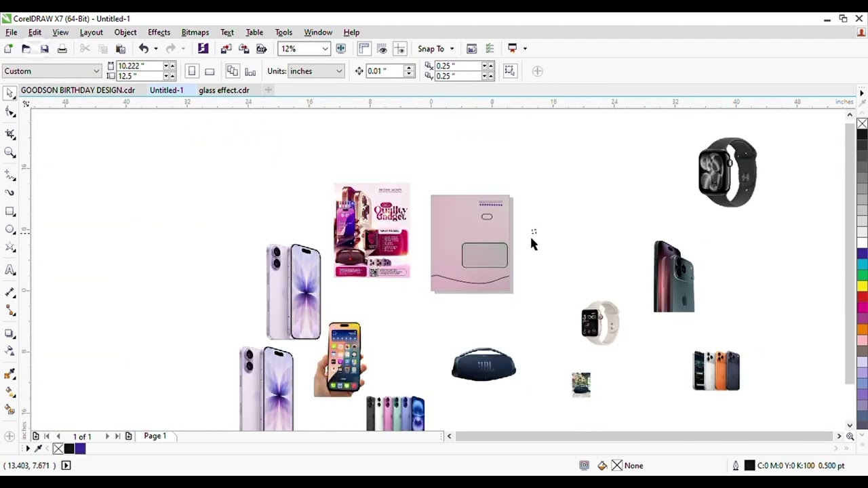Viewport: 868px width, 488px height.
Task: Select the Rectangle tool
Action: click(x=9, y=211)
